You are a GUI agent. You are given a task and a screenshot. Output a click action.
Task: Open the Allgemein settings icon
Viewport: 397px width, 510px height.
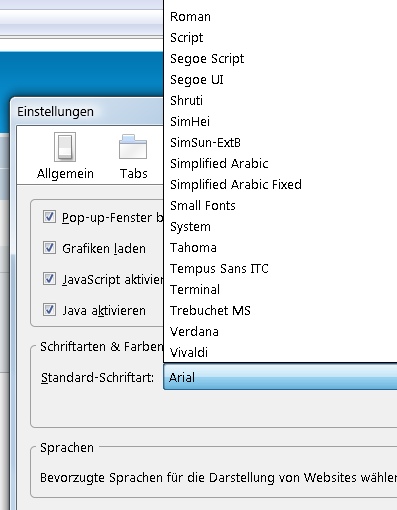point(65,147)
